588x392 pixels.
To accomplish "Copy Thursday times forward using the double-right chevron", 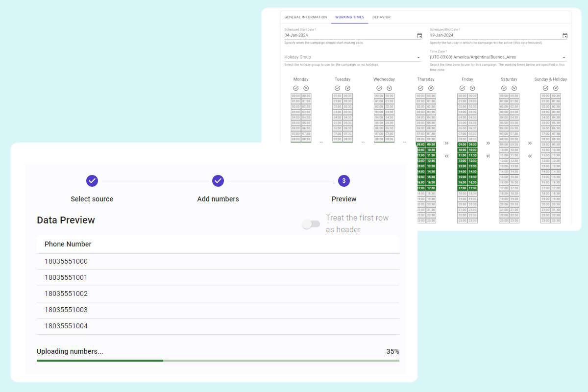I will (446, 143).
